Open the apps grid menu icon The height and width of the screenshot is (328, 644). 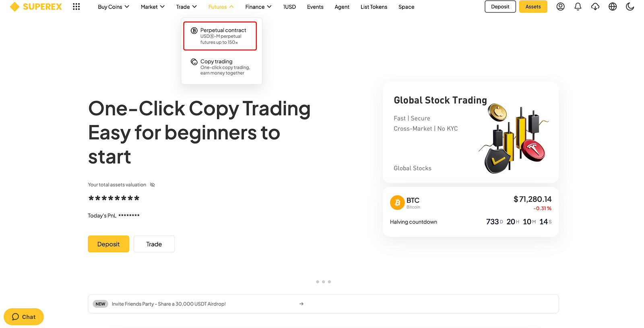click(x=76, y=7)
